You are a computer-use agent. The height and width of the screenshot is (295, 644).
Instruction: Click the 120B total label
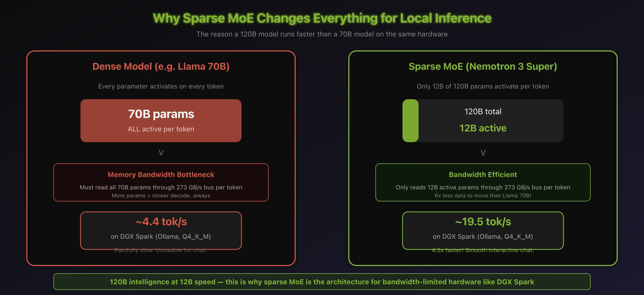(483, 112)
